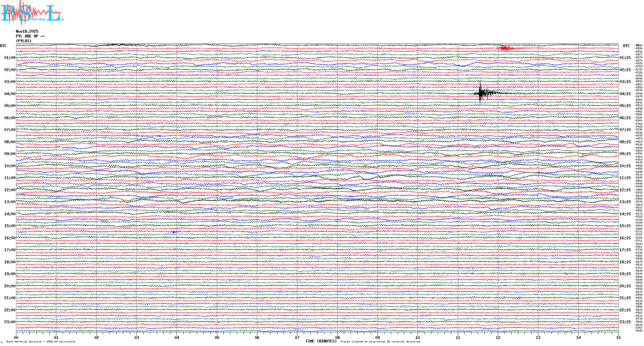
Task: Click the 13:00 hour label on the left
Action: [x=10, y=202]
